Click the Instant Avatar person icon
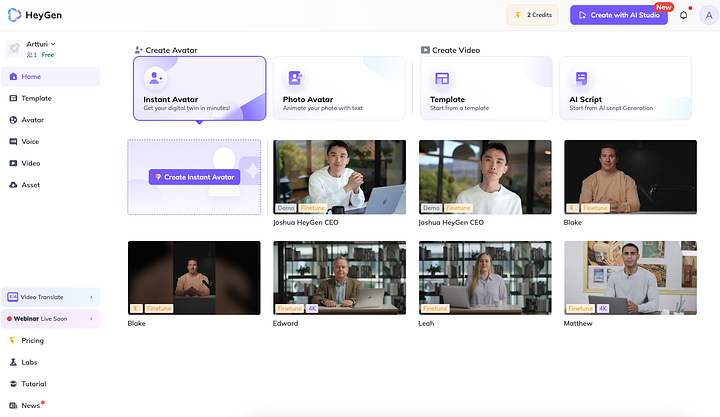720x417 pixels. pyautogui.click(x=155, y=78)
